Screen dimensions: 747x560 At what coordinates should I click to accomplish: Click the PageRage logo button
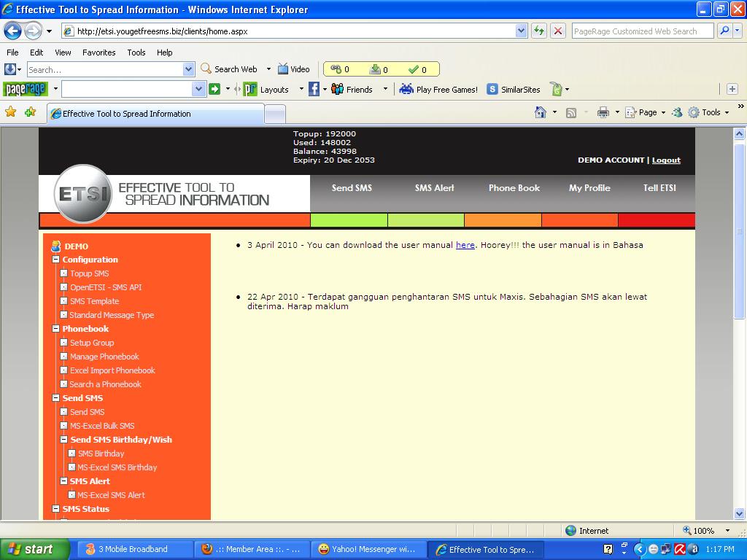(26, 89)
